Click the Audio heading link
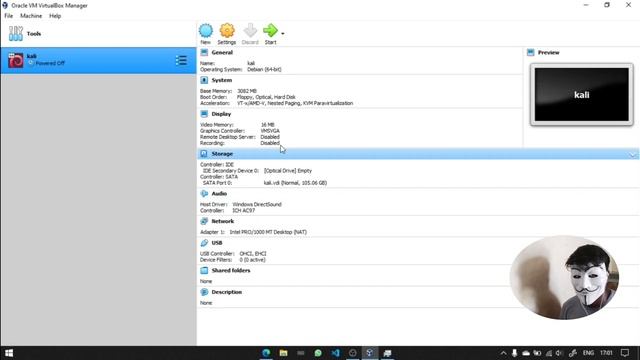Viewport: 640px width, 360px height. [219, 193]
